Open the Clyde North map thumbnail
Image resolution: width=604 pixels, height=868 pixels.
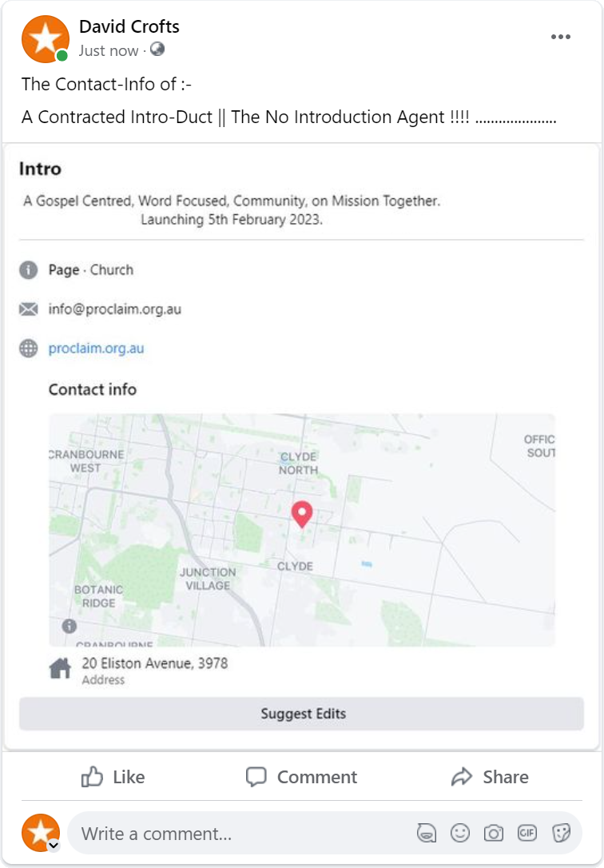(x=302, y=530)
